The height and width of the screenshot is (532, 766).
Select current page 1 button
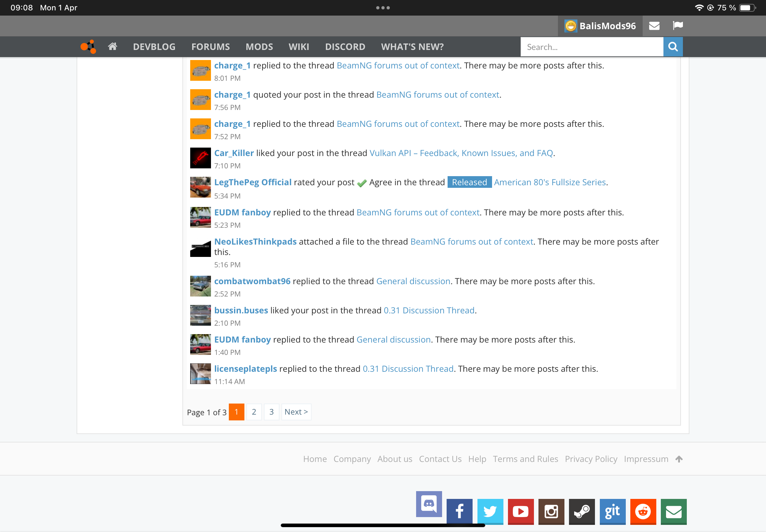click(x=236, y=412)
